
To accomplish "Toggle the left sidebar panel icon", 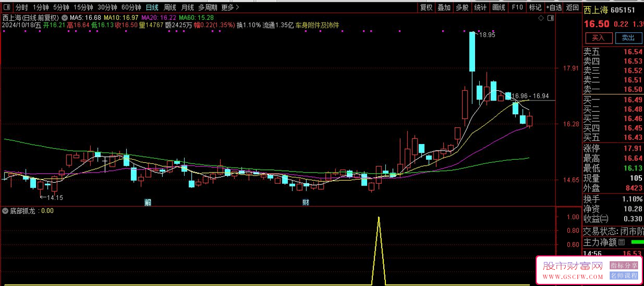I will tap(7, 8).
